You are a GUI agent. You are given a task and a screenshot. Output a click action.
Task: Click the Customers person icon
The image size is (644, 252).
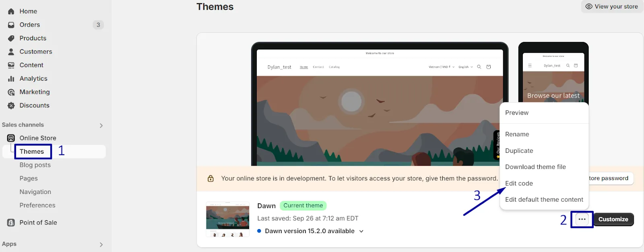click(x=11, y=52)
